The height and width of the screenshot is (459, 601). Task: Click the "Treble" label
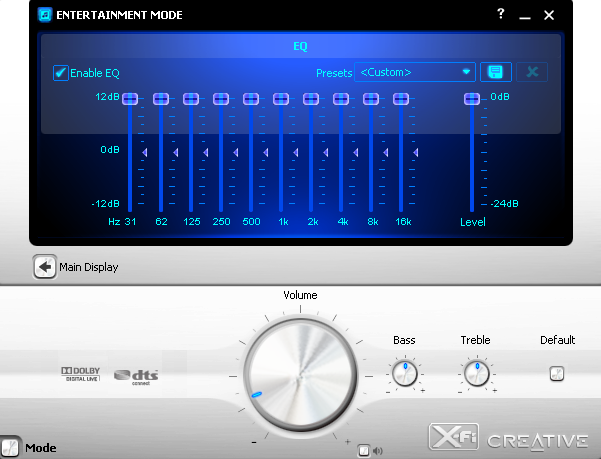pyautogui.click(x=475, y=340)
